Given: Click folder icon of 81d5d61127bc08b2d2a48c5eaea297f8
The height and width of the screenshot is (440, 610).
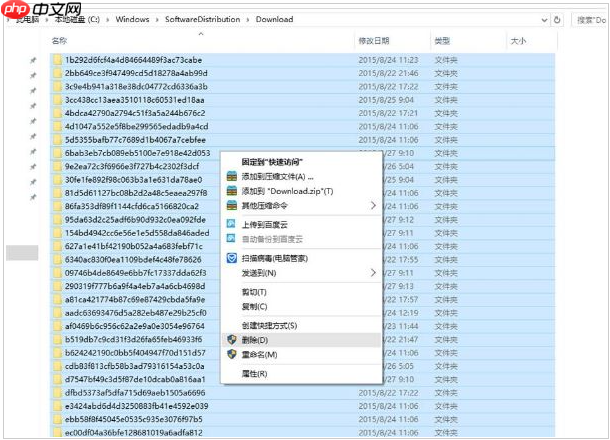Looking at the screenshot, I should [57, 193].
